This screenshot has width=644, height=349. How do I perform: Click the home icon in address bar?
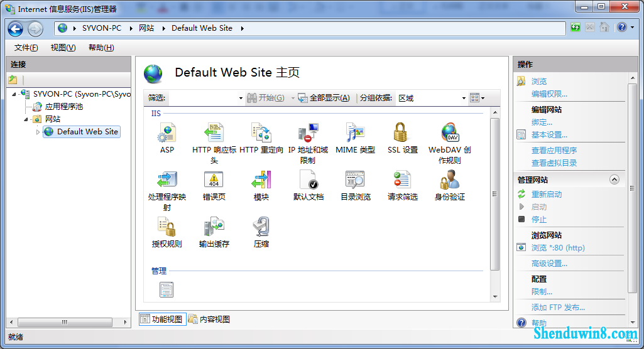(x=604, y=28)
